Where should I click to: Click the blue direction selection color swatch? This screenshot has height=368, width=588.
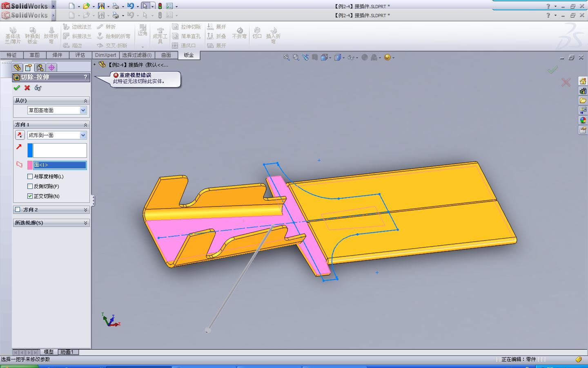click(30, 150)
